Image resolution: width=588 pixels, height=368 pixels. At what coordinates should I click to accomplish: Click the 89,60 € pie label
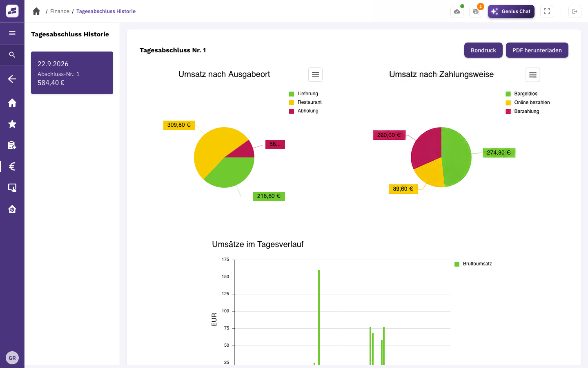[403, 189]
